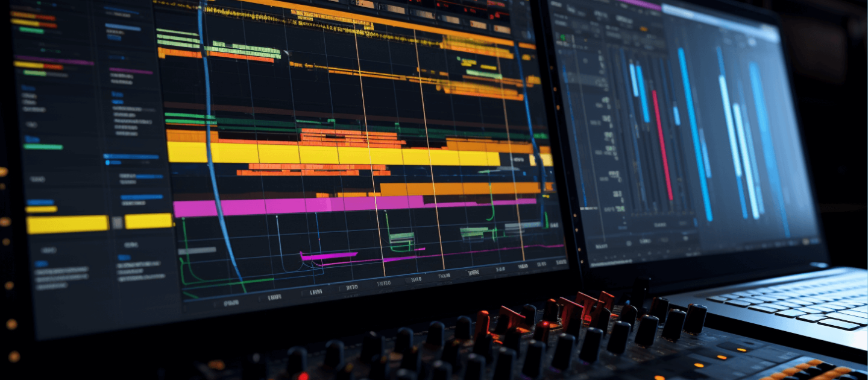Select the small green clip near timeline bottom
868x380 pixels.
click(x=401, y=237)
